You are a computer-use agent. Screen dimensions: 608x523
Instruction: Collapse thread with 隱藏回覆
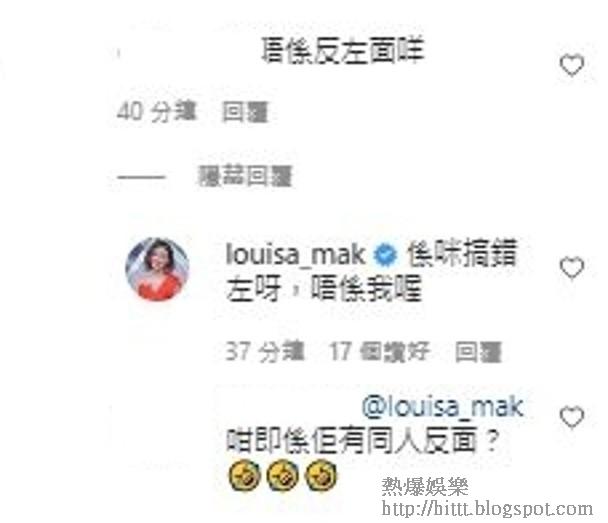(x=245, y=177)
